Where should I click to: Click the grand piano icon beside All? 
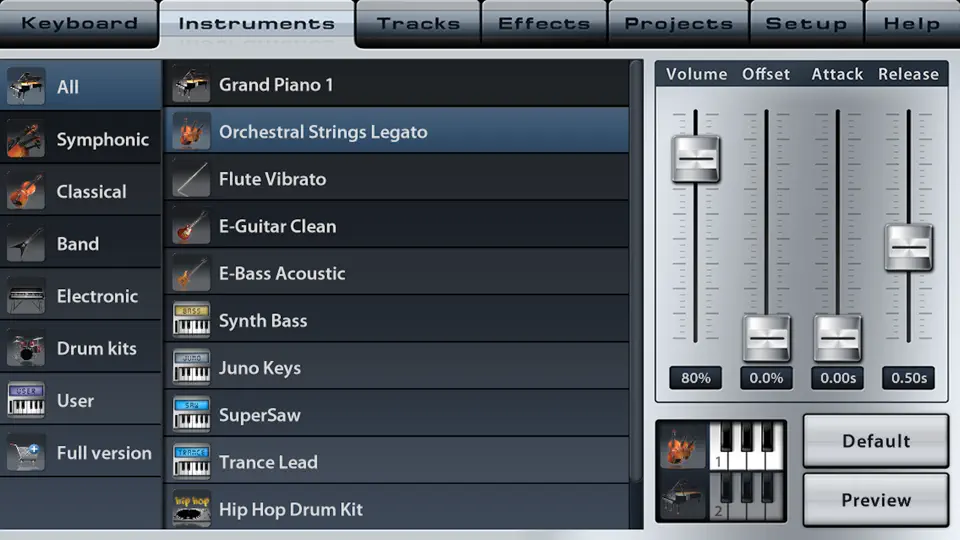point(26,86)
